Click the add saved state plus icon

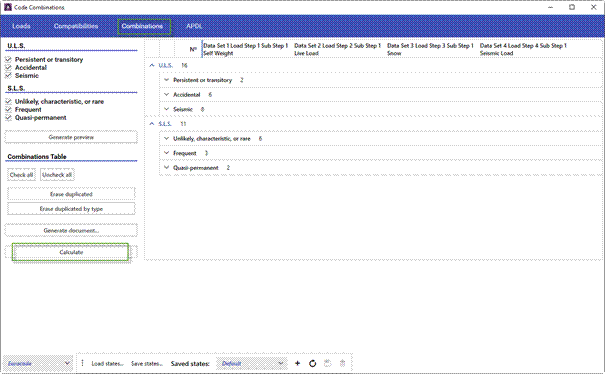click(x=297, y=363)
